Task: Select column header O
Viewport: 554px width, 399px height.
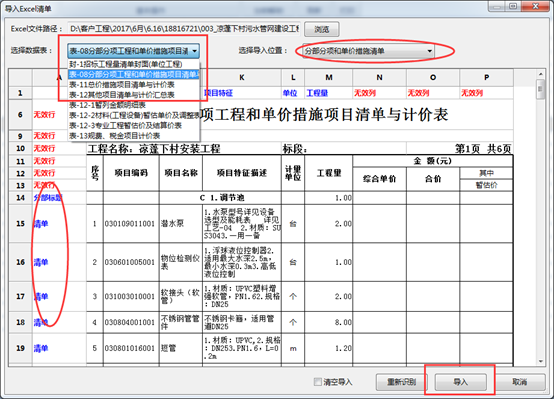Action: pos(433,77)
